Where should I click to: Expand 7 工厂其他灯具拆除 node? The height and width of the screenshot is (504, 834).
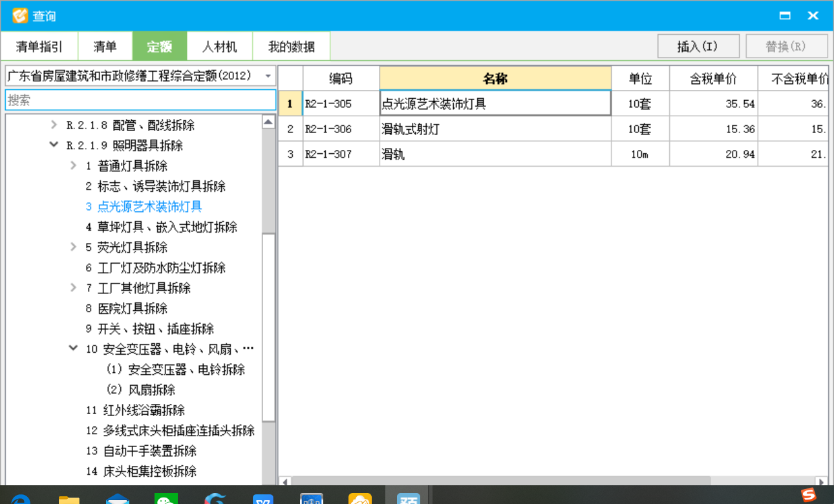pyautogui.click(x=74, y=288)
